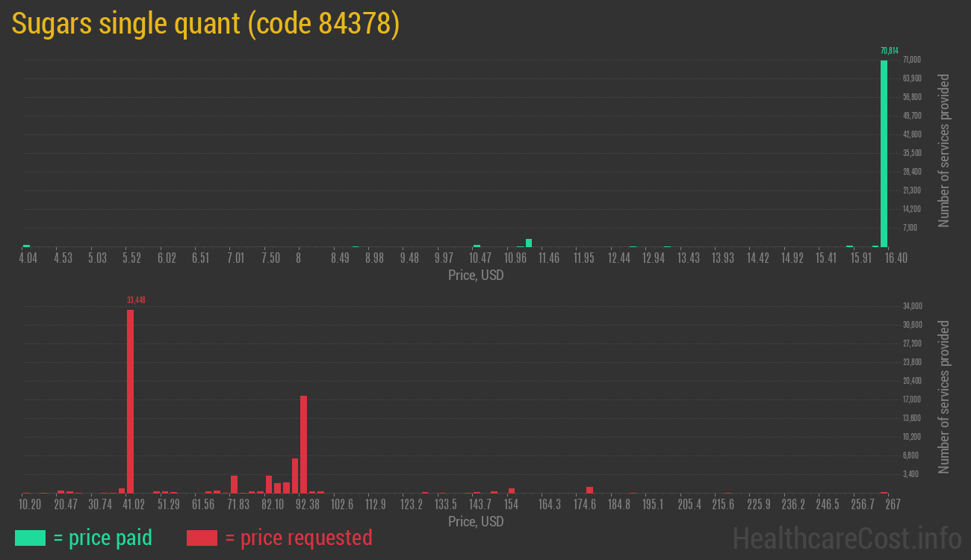Click the red 'price requested' legend swatch
The width and height of the screenshot is (971, 560).
pos(203,538)
